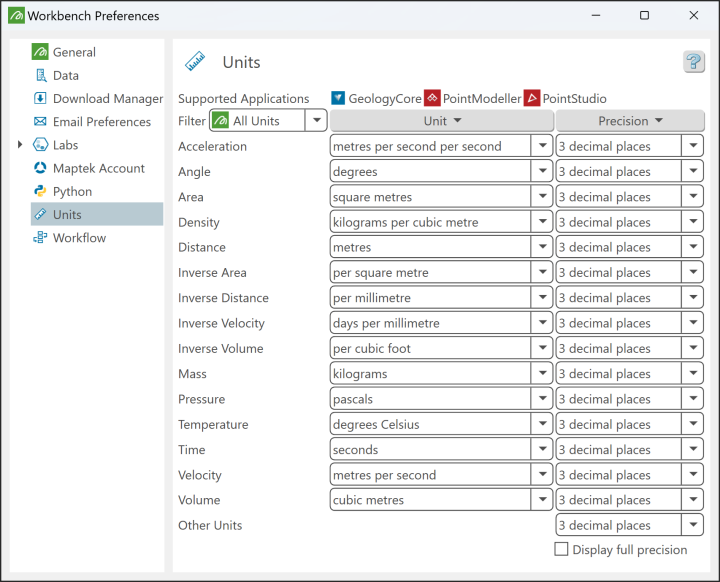Click the Email Preferences envelope icon
Screen dimensions: 720x582
(40, 122)
